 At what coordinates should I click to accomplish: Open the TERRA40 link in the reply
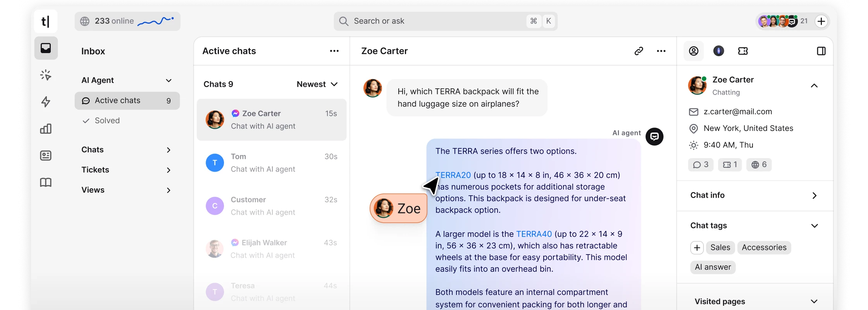click(x=534, y=234)
